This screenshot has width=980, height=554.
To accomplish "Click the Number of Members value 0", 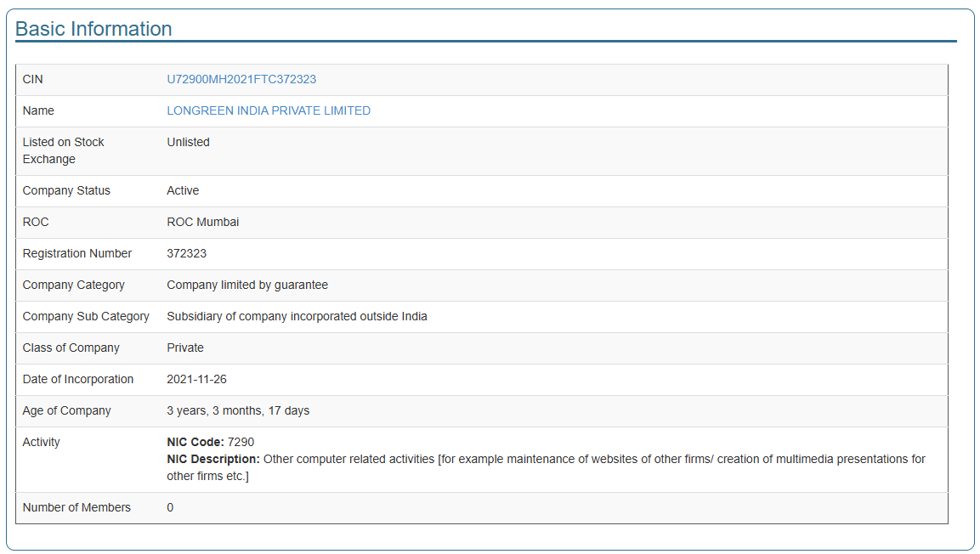I will coord(170,507).
